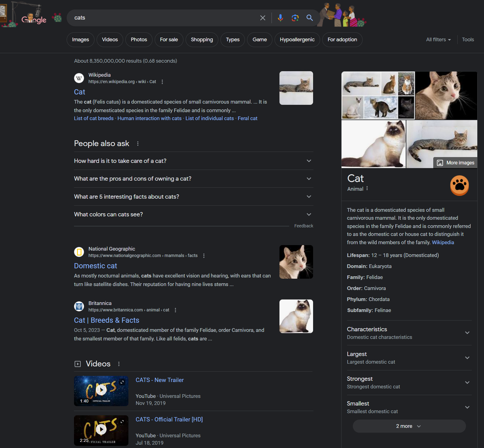Open the Feral cat link
This screenshot has height=448, width=484.
(248, 119)
